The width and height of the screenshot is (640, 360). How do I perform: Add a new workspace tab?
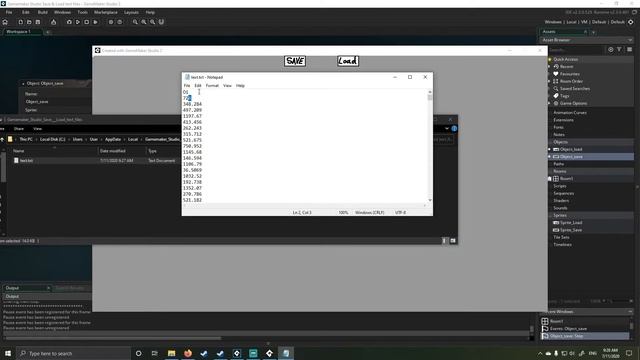[47, 32]
